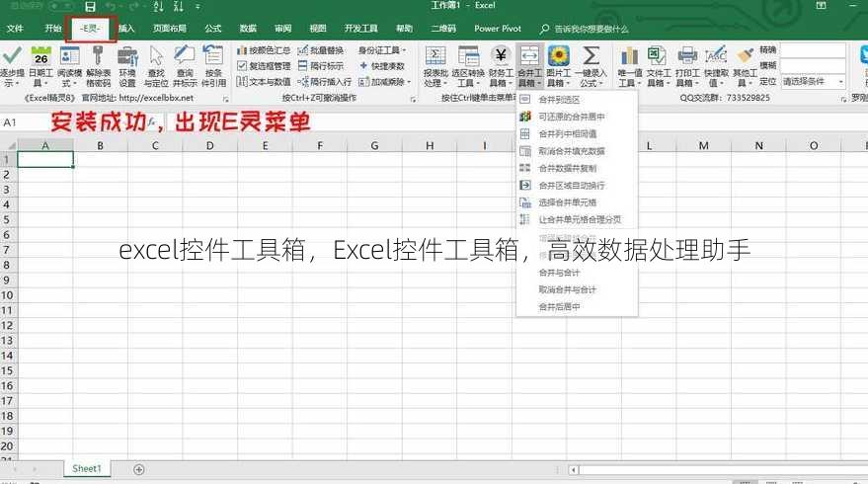Image resolution: width=868 pixels, height=484 pixels.
Task: Click 隔行标示 tool
Action: [x=321, y=66]
